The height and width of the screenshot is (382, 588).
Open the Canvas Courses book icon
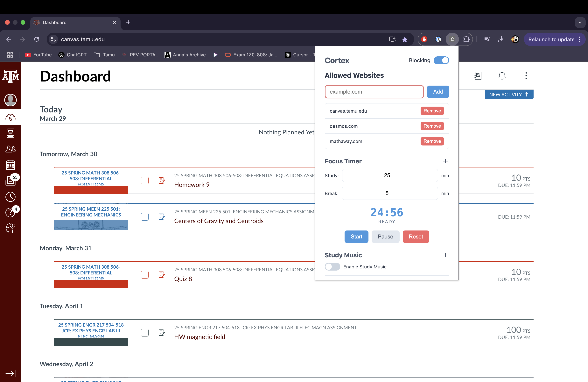pos(10,133)
